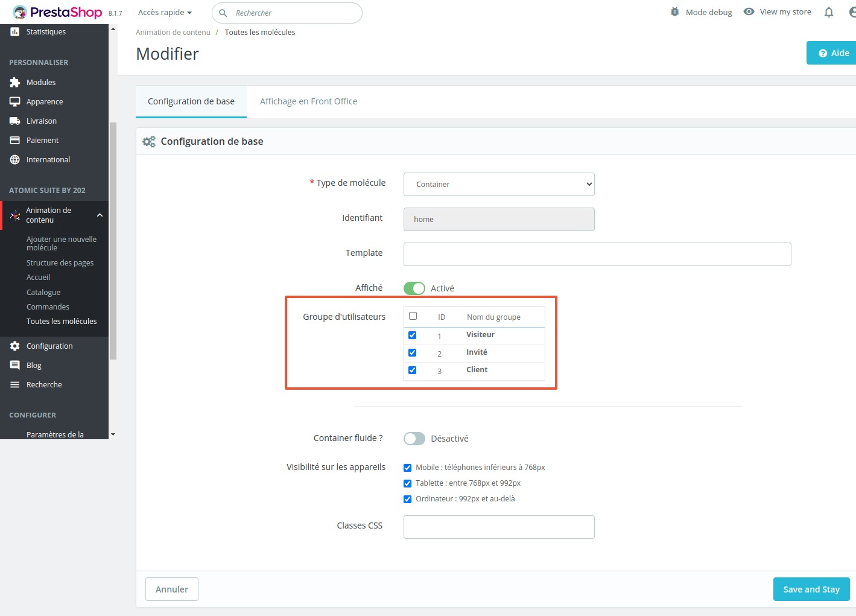
Task: Click the Paiement credit card icon
Action: [x=15, y=140]
